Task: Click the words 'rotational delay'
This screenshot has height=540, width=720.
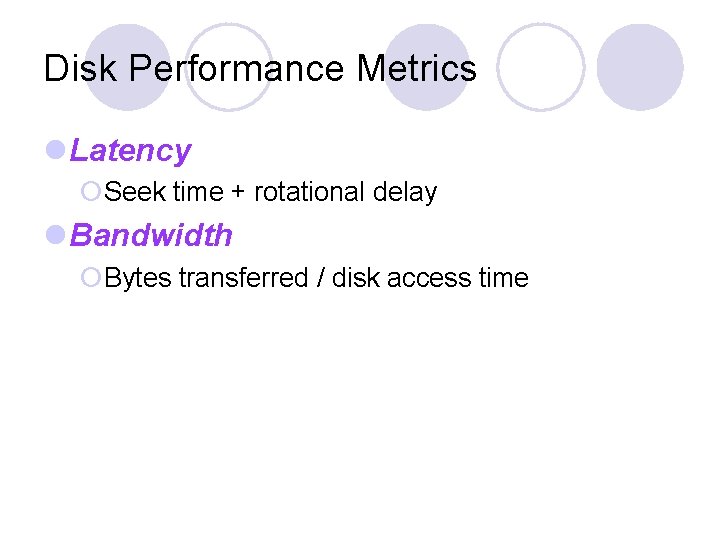Action: [x=345, y=192]
